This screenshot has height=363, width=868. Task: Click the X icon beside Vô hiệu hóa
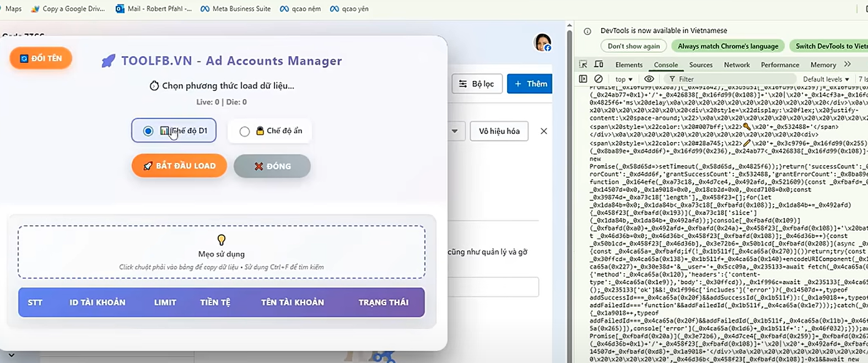point(543,131)
